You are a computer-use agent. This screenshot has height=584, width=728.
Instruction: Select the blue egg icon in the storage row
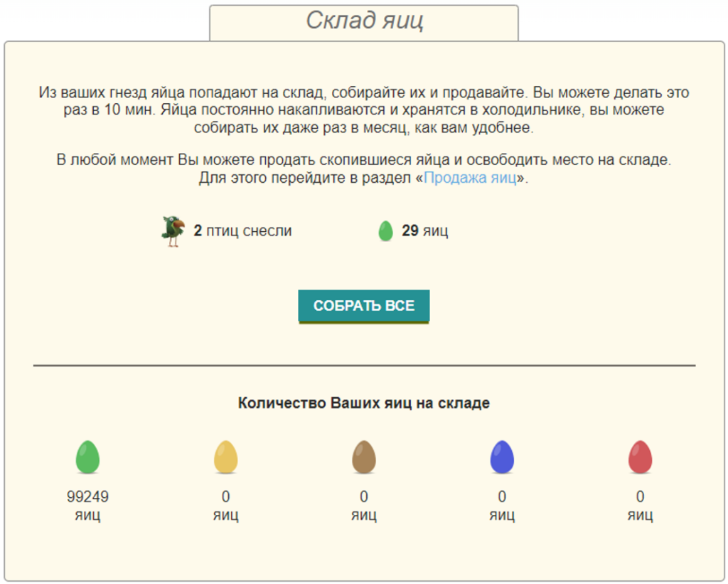pos(502,457)
